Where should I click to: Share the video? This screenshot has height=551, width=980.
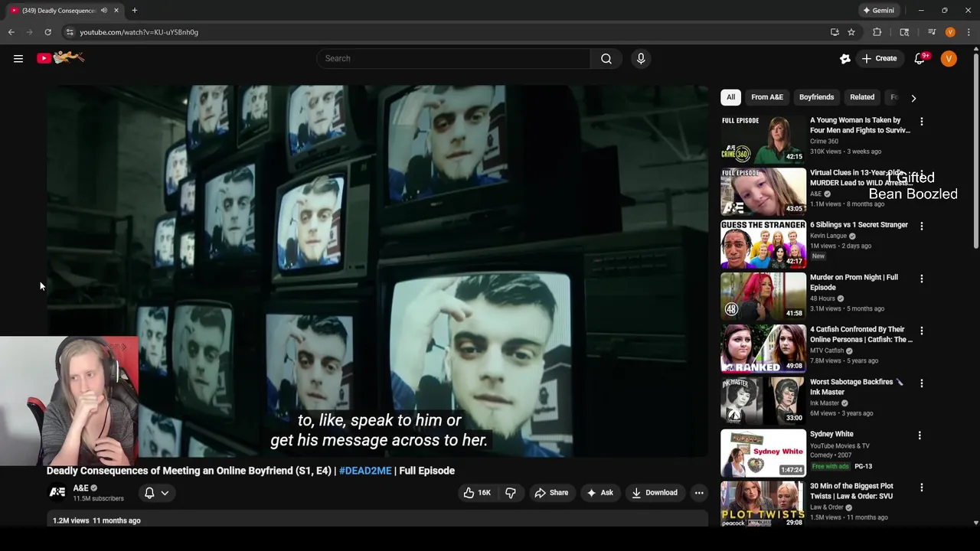click(551, 493)
